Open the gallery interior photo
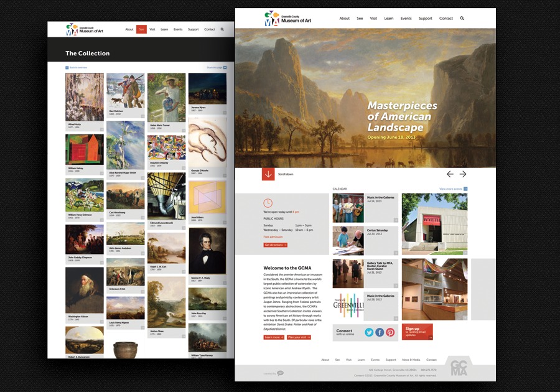The width and height of the screenshot is (560, 392). pyautogui.click(x=434, y=289)
